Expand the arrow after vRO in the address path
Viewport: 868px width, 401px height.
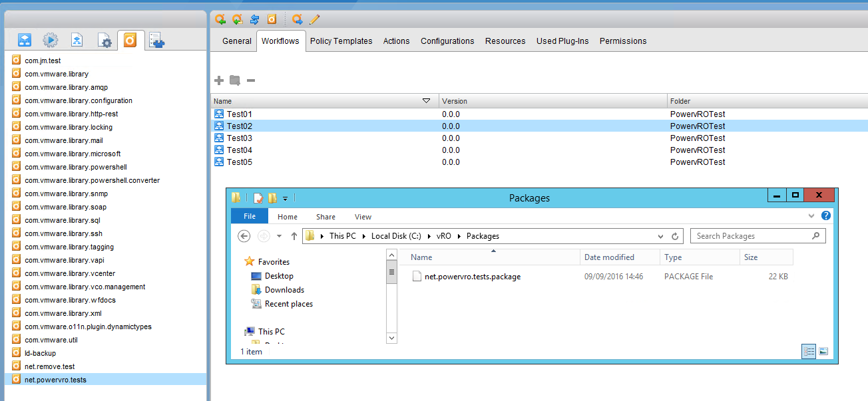tap(459, 236)
